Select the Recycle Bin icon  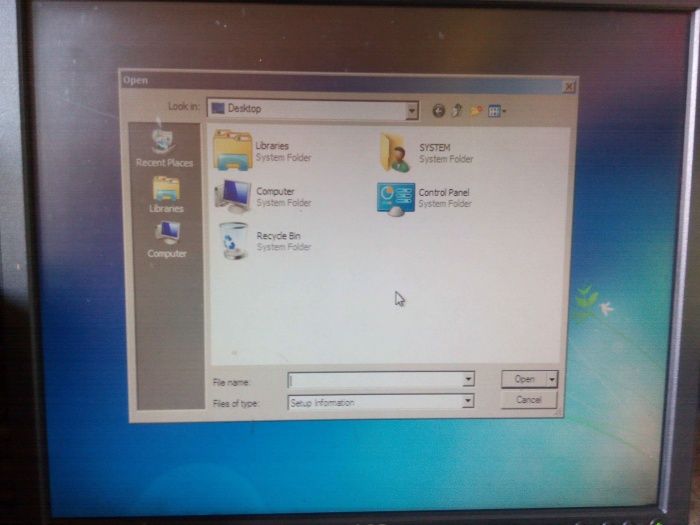point(233,241)
